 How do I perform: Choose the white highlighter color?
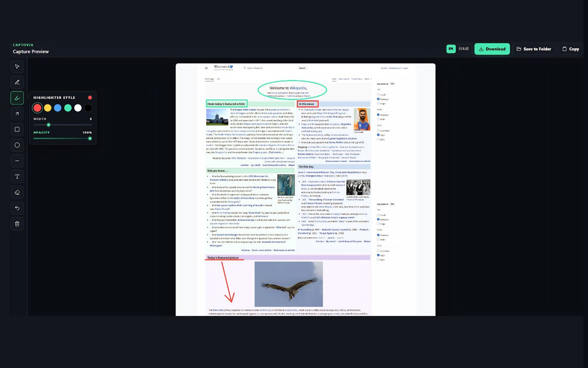[x=78, y=108]
